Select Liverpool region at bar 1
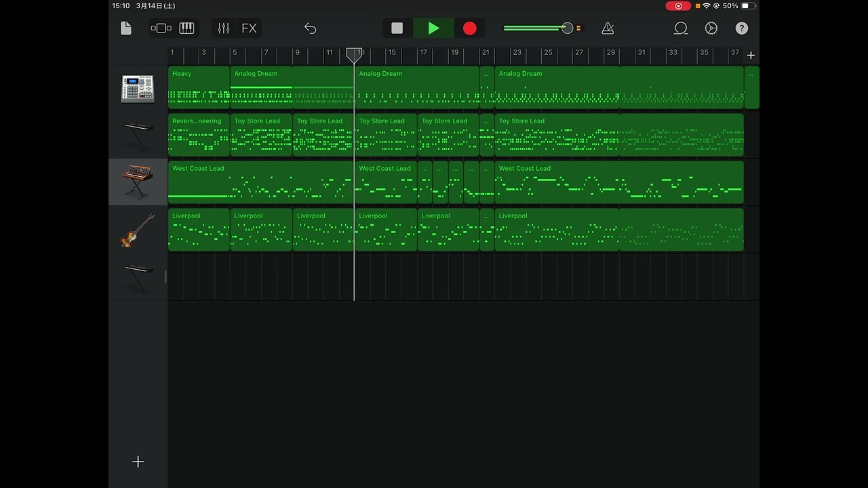This screenshot has height=488, width=868. click(199, 230)
